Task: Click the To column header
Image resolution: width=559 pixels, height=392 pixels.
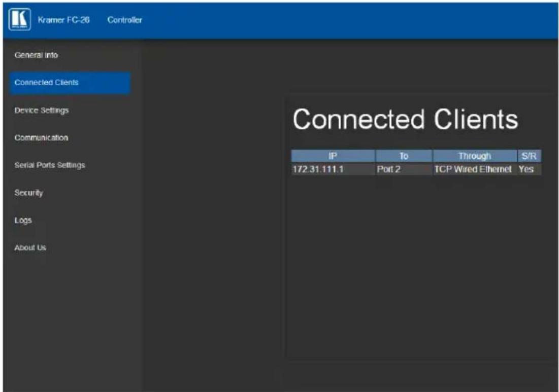Action: [404, 156]
